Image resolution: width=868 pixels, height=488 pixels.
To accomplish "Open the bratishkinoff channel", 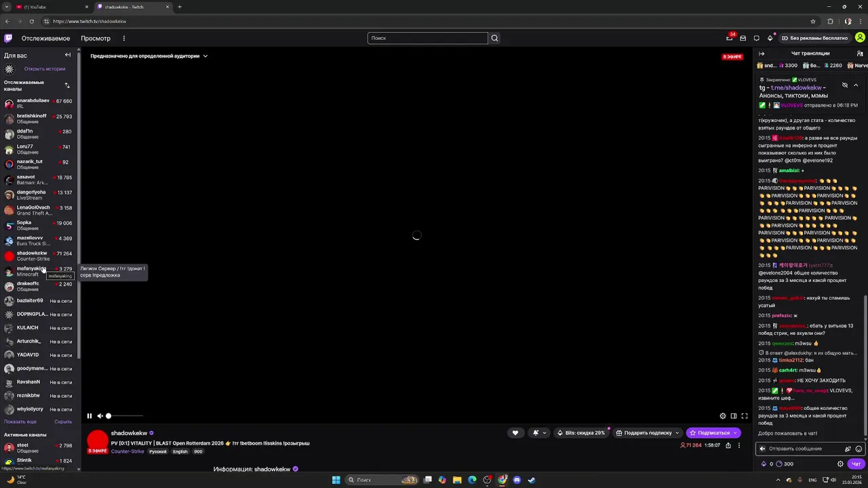I will 39,119.
